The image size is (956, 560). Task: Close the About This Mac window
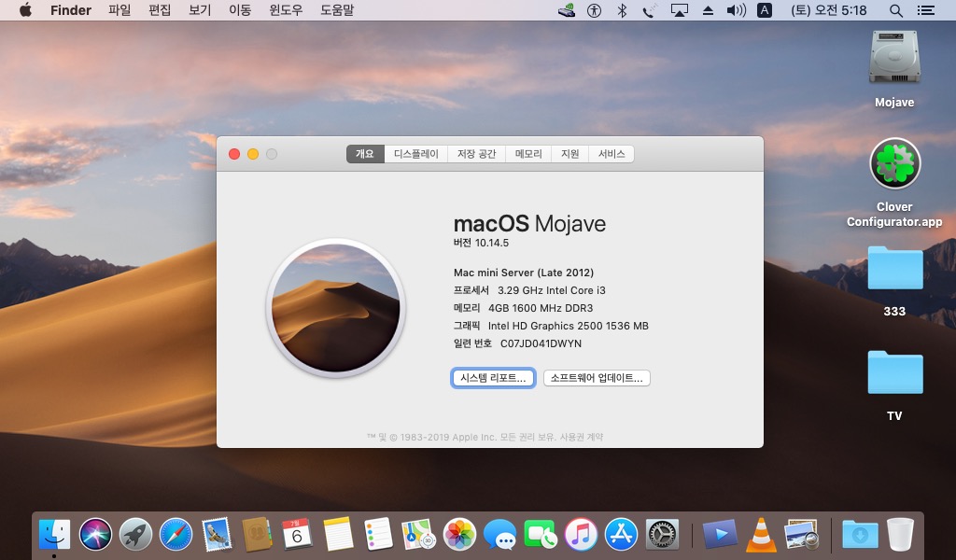(x=234, y=154)
